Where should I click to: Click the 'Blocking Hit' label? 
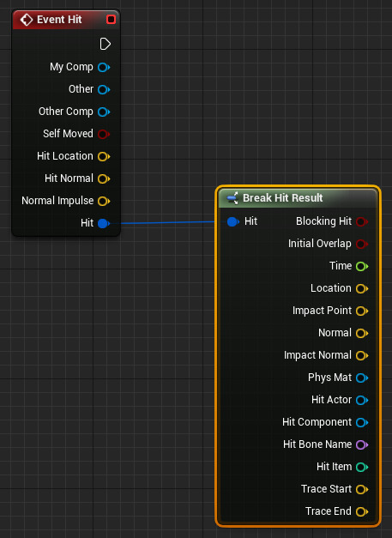click(323, 221)
